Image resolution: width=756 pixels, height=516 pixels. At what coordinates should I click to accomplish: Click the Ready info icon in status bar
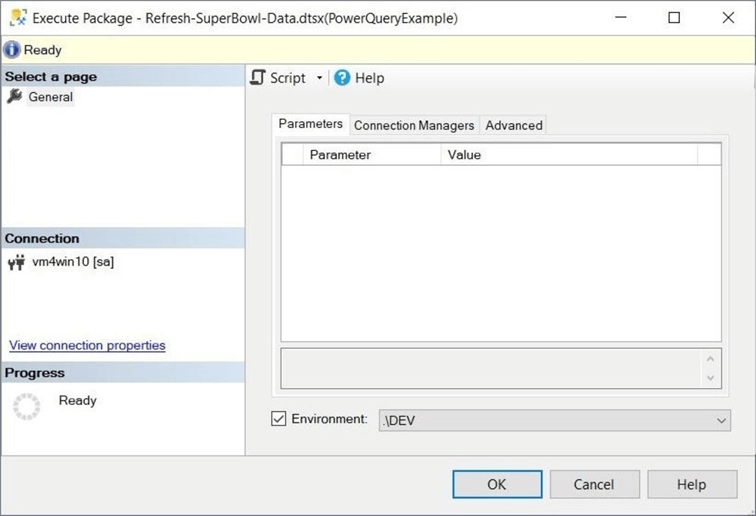12,50
